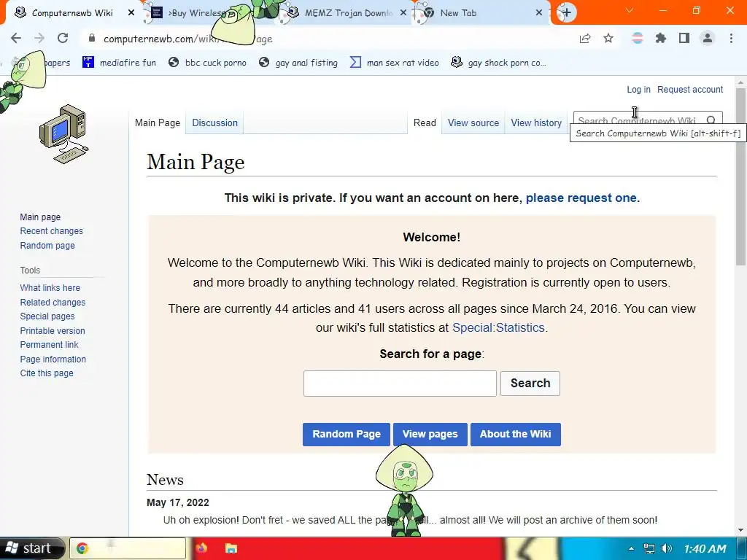Open Page information in Tools
This screenshot has height=560, width=747.
(x=53, y=359)
